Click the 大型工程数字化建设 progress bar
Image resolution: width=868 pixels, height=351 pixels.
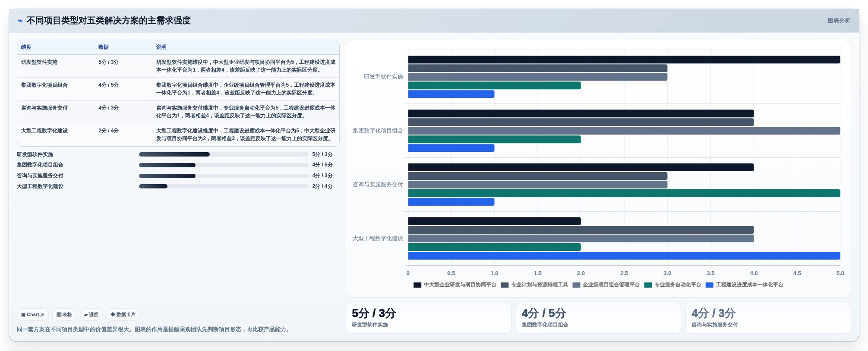coord(224,186)
